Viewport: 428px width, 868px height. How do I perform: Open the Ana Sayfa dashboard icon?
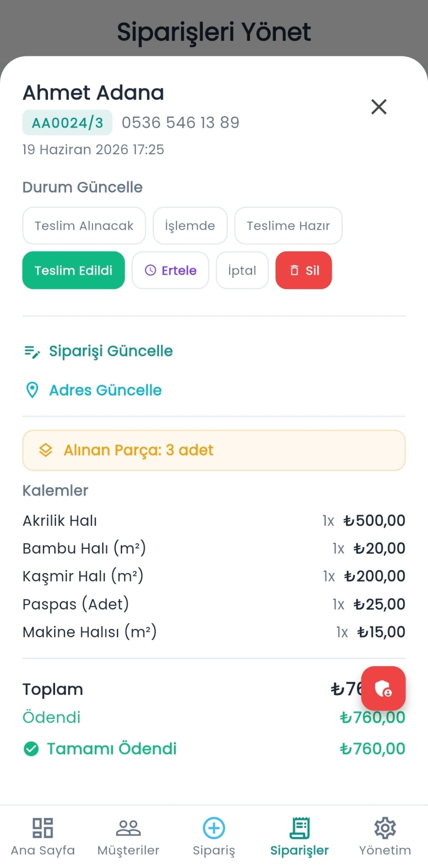[43, 828]
